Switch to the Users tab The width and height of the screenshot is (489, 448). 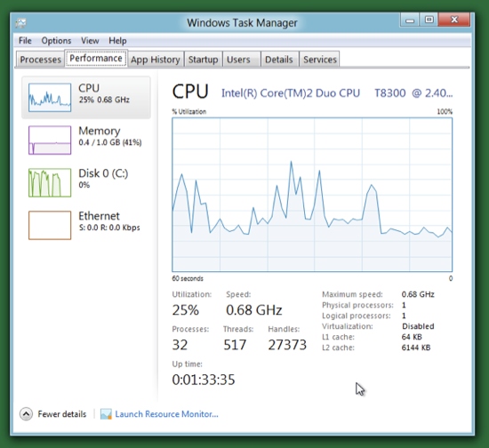[238, 60]
